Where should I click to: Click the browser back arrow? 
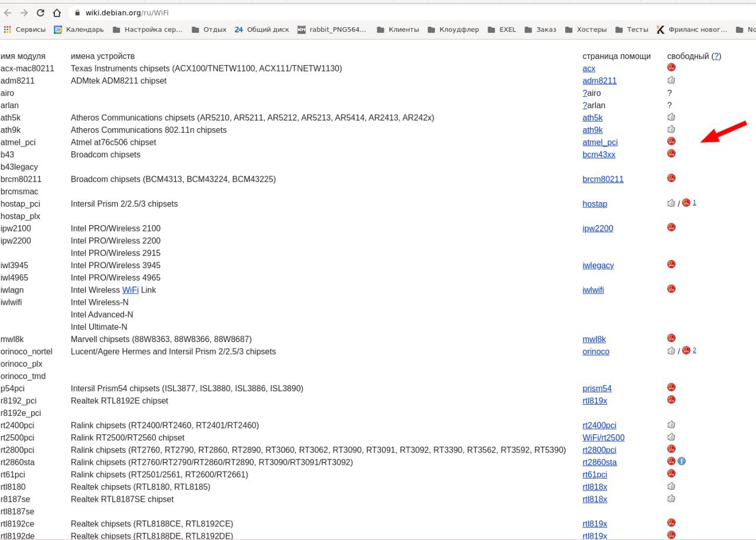tap(8, 12)
